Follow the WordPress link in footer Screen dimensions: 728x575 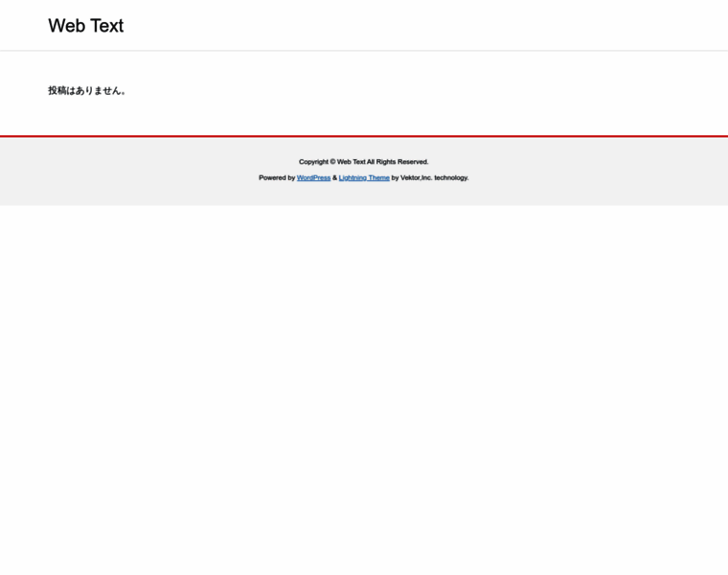[313, 178]
